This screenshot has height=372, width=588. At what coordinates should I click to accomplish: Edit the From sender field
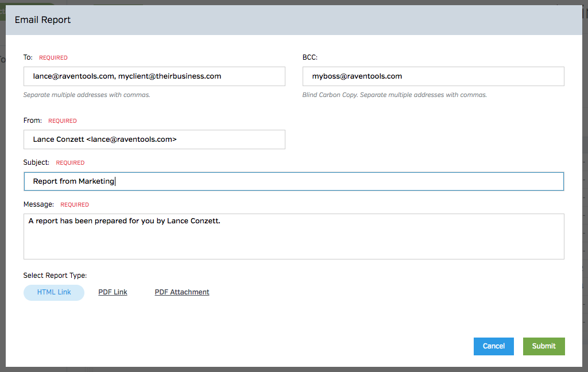pyautogui.click(x=154, y=139)
